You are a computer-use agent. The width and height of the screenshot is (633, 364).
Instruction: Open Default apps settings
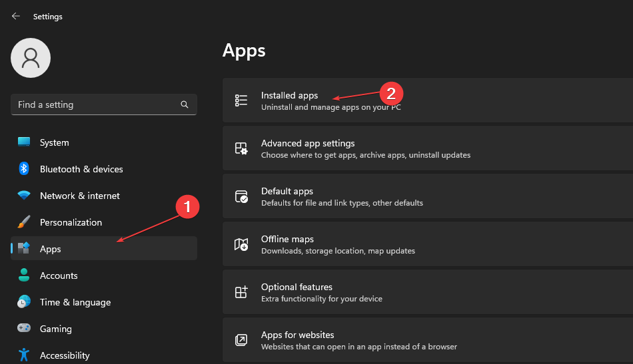(x=287, y=192)
